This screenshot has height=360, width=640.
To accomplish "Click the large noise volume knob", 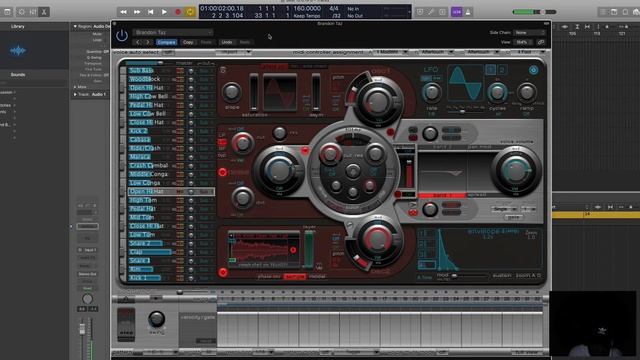I will click(279, 170).
